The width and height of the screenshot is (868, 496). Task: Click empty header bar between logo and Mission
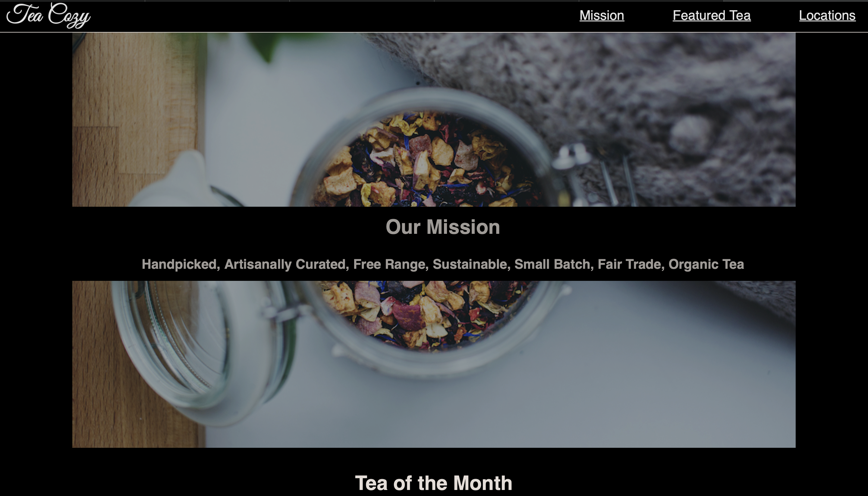pyautogui.click(x=334, y=16)
